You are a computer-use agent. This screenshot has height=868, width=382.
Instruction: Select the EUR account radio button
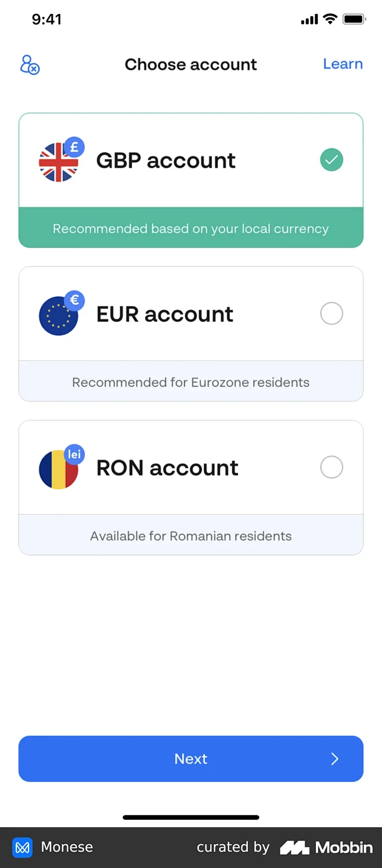coord(331,313)
